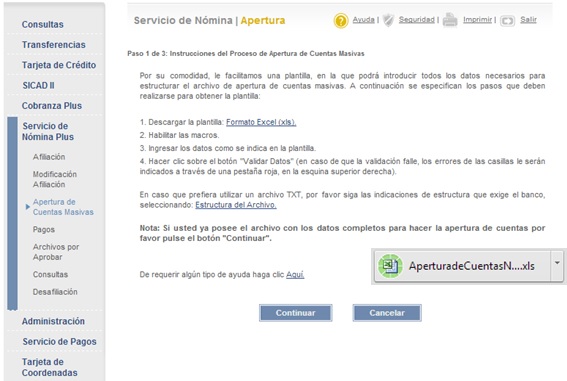Open SICAD II menu item

coord(38,85)
